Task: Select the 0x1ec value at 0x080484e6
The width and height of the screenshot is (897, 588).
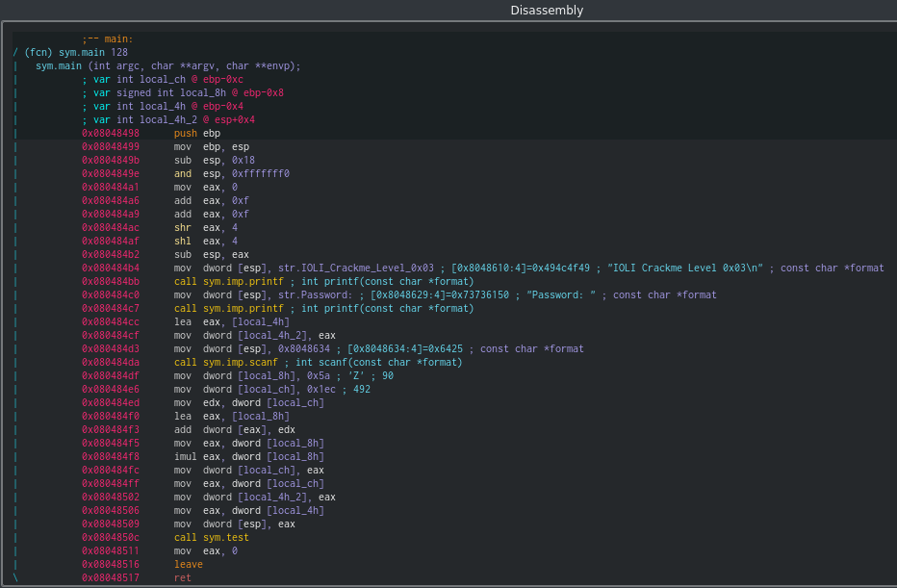Action: pyautogui.click(x=320, y=389)
